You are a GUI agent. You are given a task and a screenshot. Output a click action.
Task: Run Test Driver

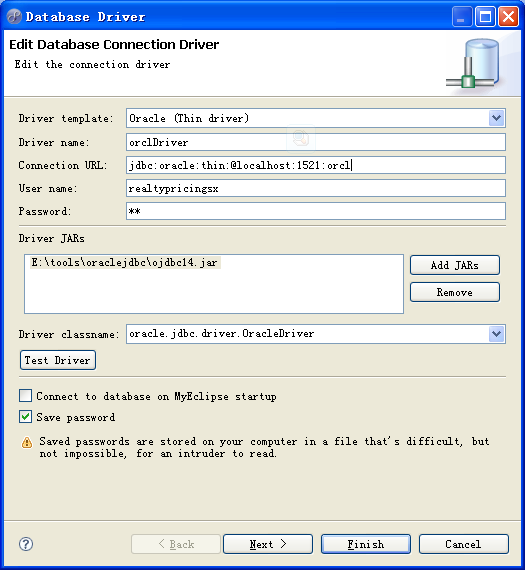point(58,360)
